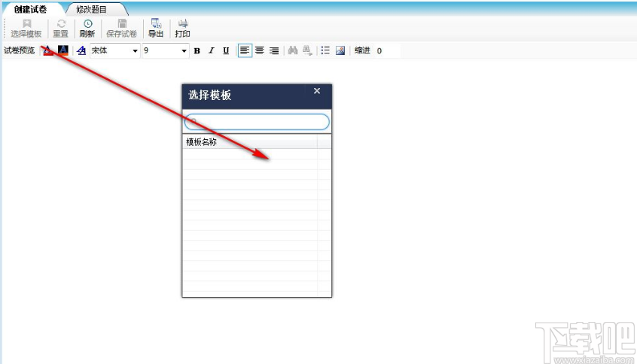Toggle italic formatting
637x364 pixels.
(x=212, y=50)
